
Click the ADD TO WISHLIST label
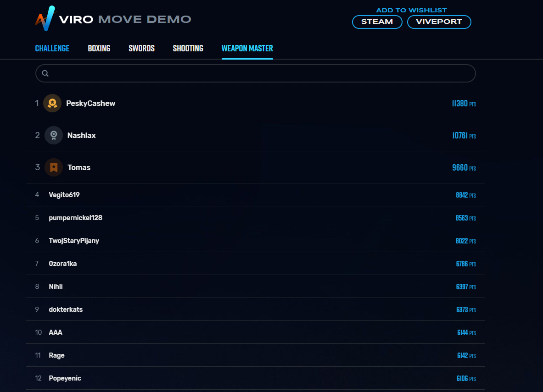click(x=411, y=11)
